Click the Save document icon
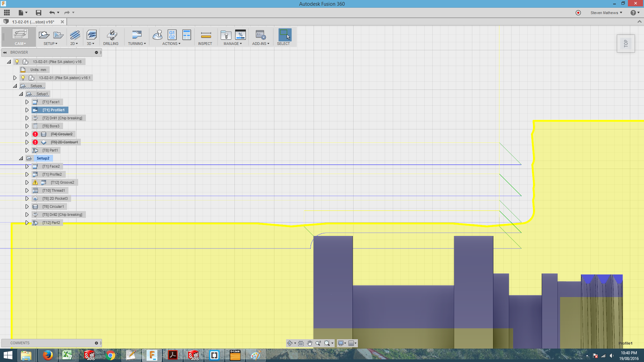 click(38, 12)
